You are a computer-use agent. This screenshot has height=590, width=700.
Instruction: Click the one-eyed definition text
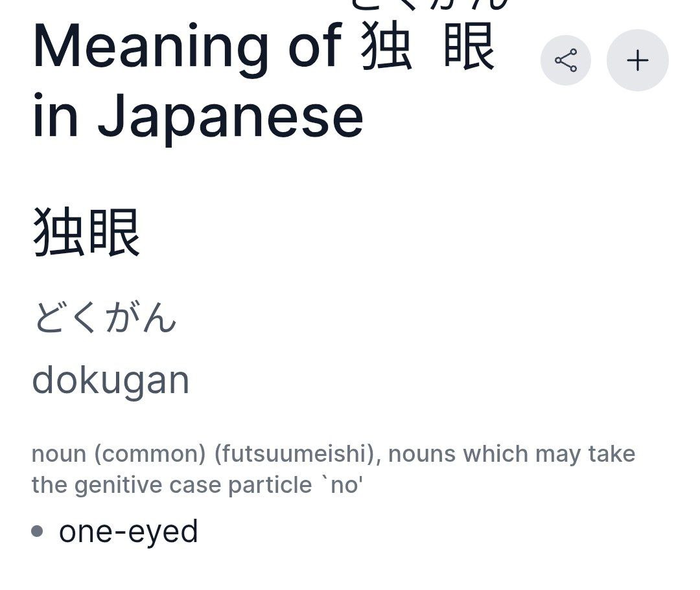tap(128, 532)
